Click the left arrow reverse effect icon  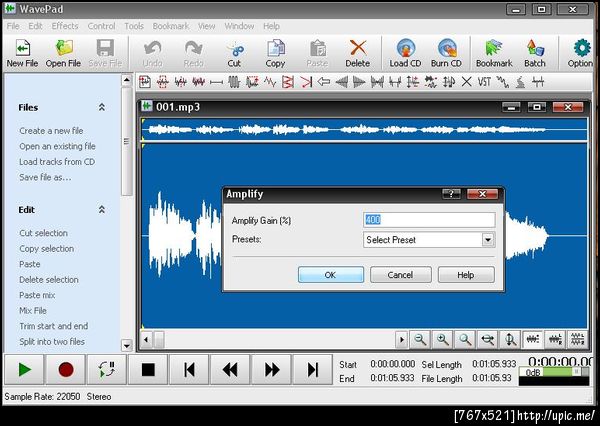pos(324,82)
